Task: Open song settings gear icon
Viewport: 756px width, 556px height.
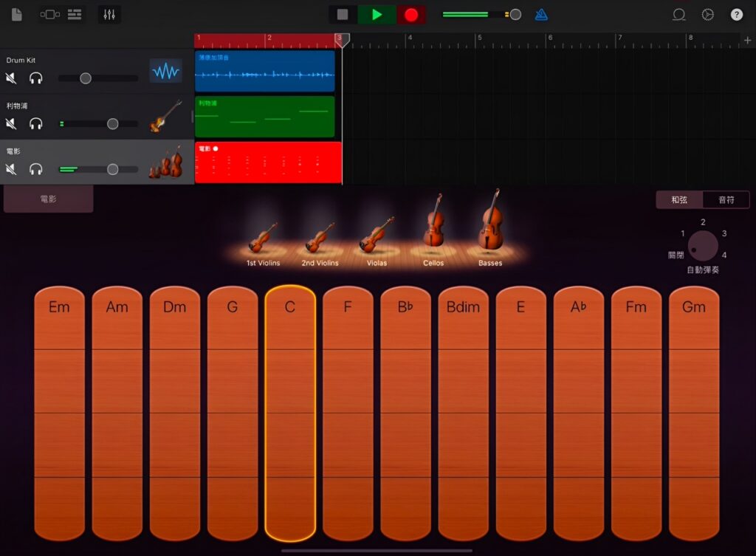Action: coord(707,15)
